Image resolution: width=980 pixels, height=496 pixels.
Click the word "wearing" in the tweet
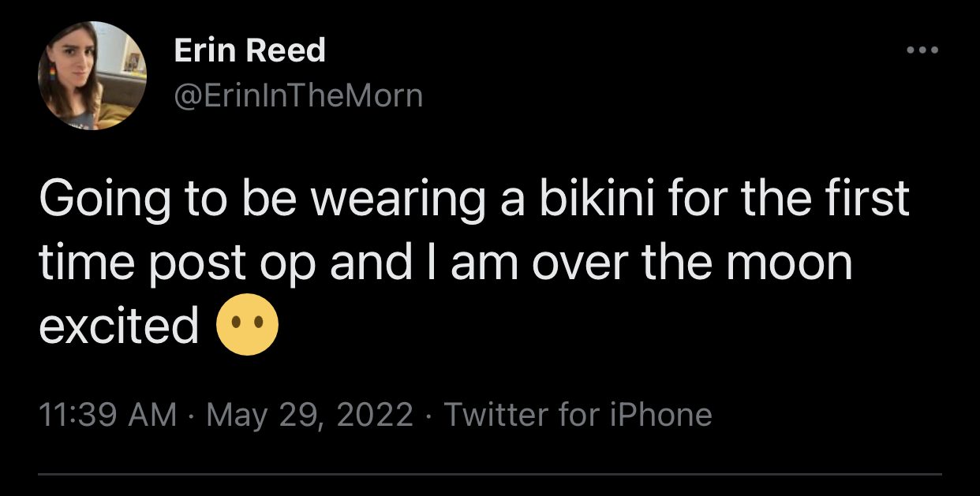click(x=397, y=200)
